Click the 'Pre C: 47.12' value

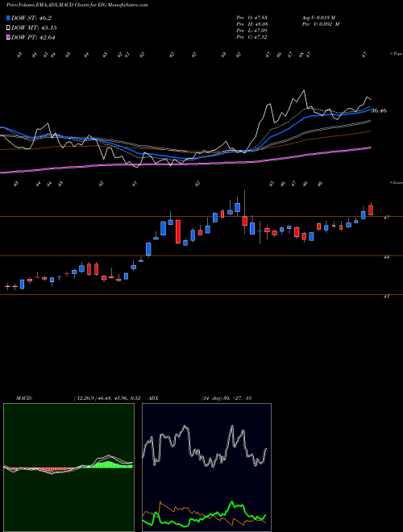251,37
